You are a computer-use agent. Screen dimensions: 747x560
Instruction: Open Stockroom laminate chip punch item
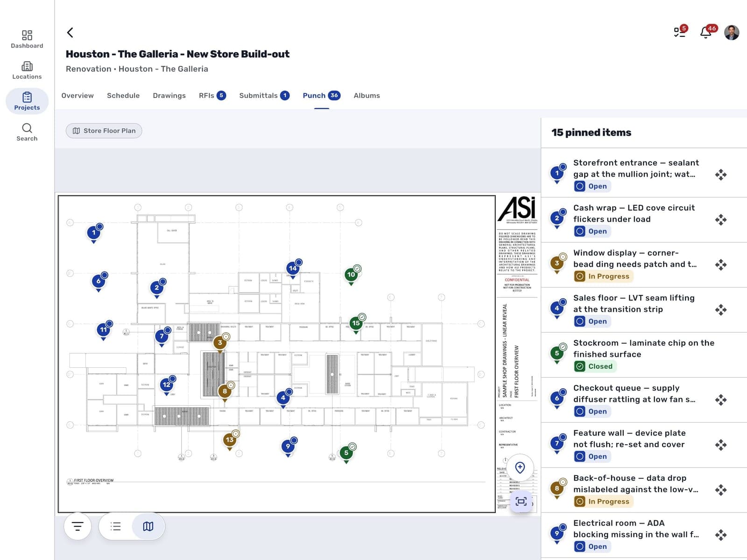[644, 355]
